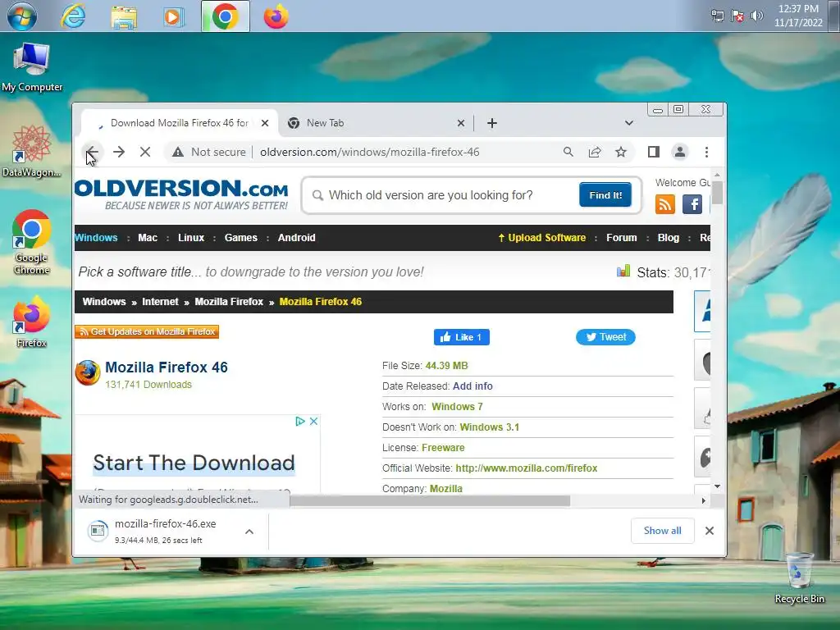Click Add info for Date Released

472,386
